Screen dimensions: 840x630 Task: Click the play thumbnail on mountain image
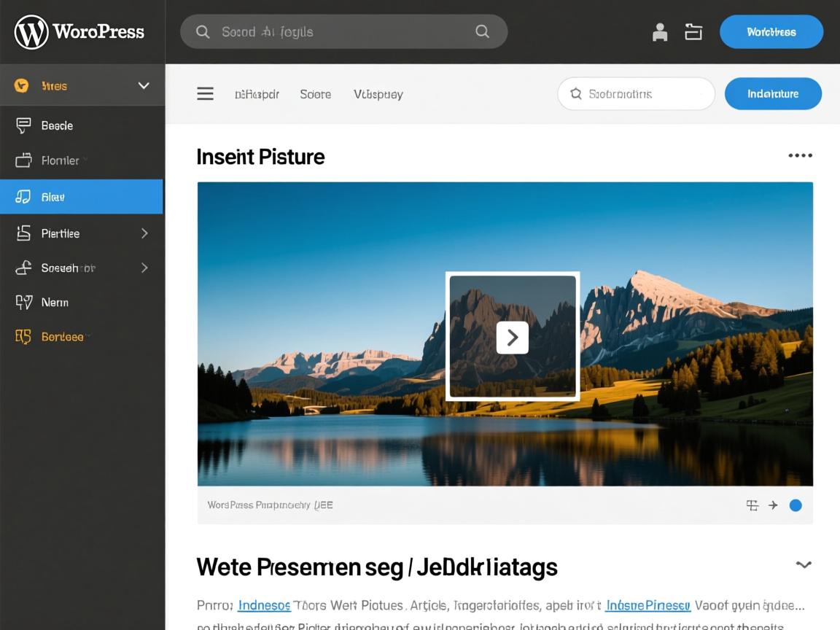coord(513,337)
